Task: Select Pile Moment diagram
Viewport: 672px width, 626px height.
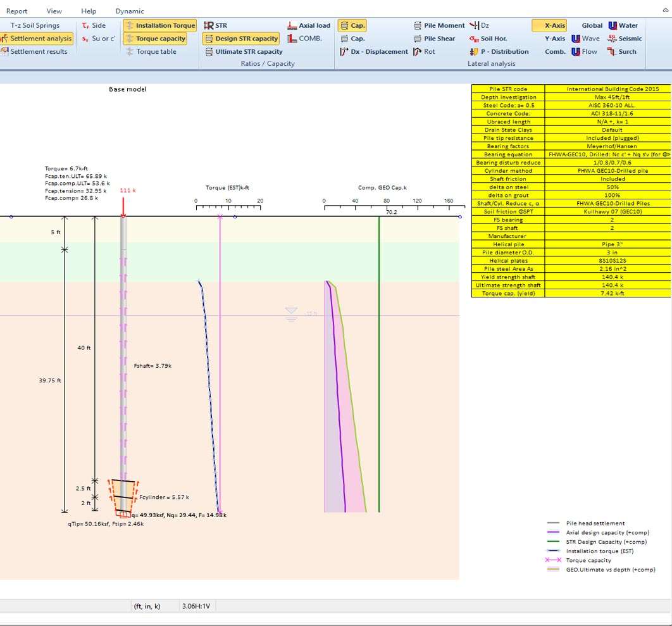Action: pos(439,25)
